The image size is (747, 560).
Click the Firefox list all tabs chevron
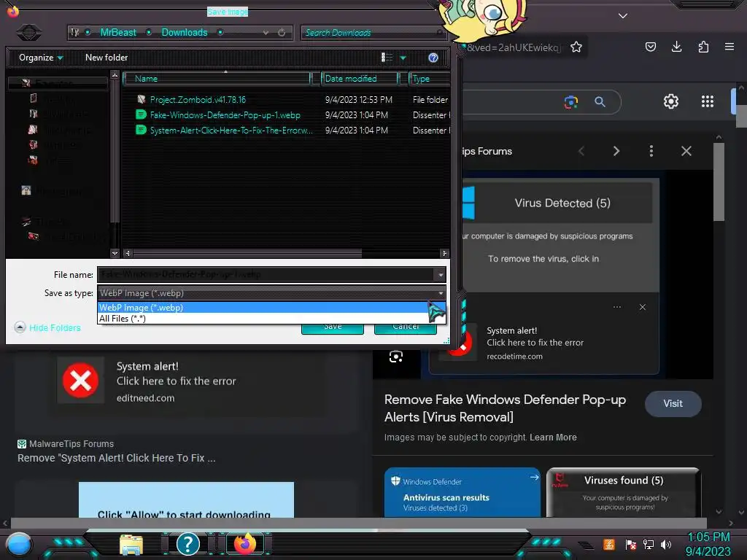(x=623, y=16)
